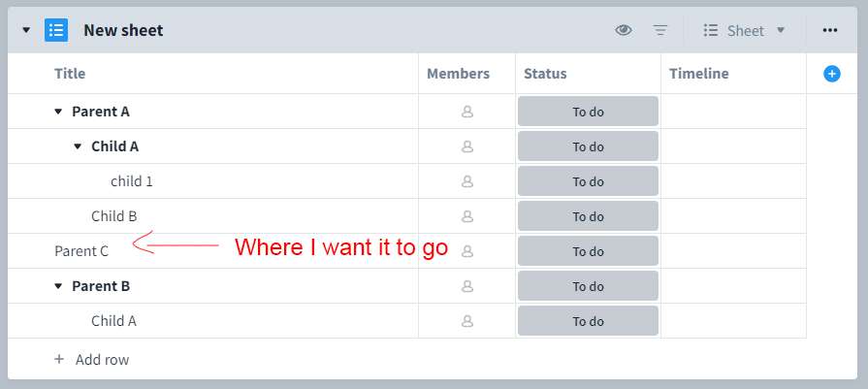The image size is (868, 389).
Task: Select the Status column header
Action: [x=545, y=74]
